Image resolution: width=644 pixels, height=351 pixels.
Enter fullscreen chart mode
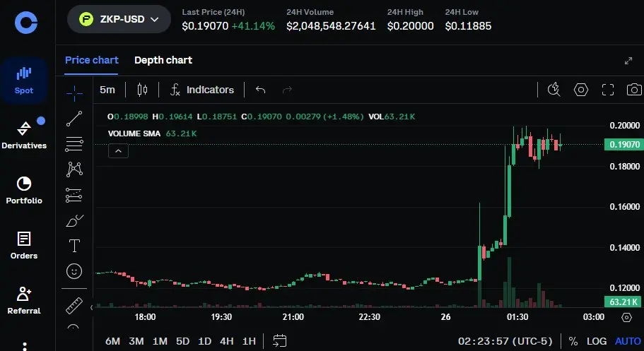[x=608, y=90]
